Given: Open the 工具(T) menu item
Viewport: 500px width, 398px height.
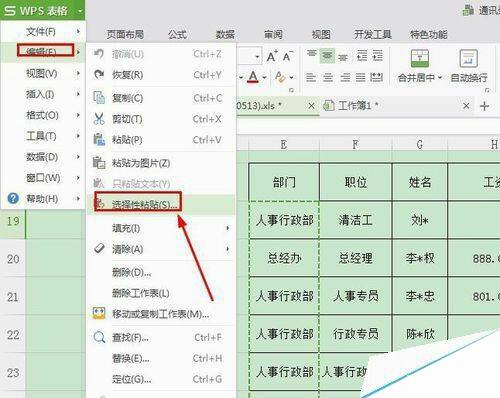Looking at the screenshot, I should click(x=43, y=136).
